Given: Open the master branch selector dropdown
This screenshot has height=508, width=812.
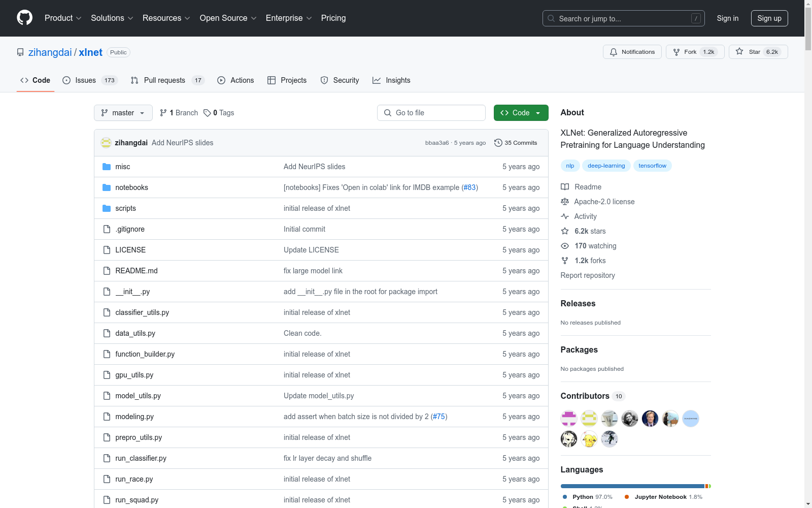Looking at the screenshot, I should click(x=123, y=113).
